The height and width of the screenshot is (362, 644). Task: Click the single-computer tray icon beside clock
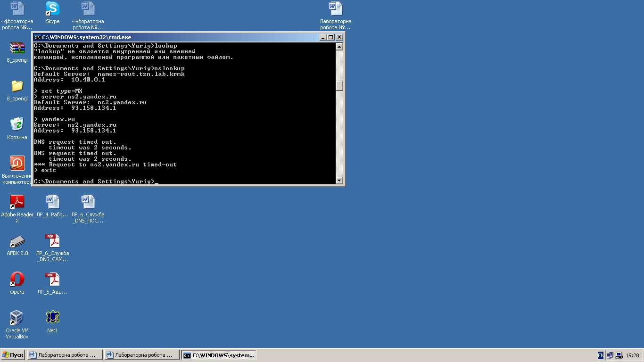pos(619,355)
